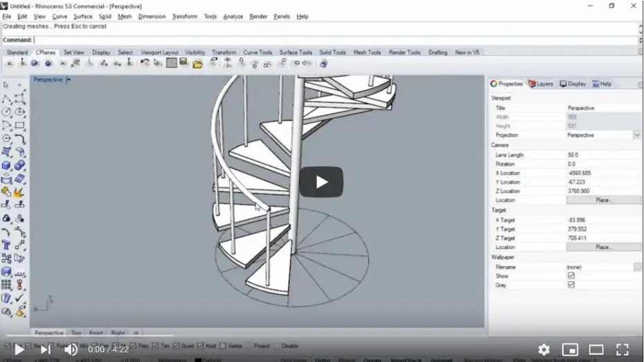This screenshot has height=362, width=644.
Task: Click the Save CPlane disk icon
Action: point(184,63)
